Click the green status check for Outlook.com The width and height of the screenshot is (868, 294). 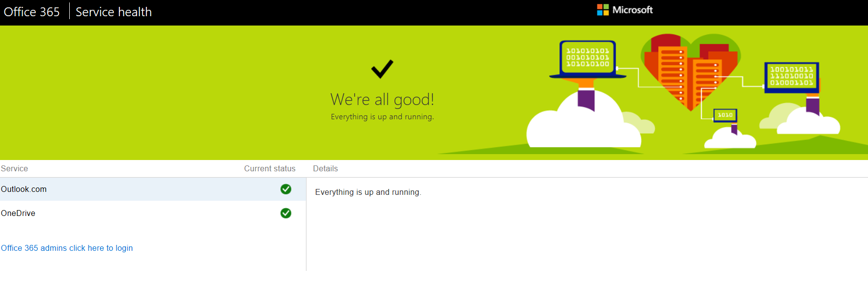coord(286,189)
